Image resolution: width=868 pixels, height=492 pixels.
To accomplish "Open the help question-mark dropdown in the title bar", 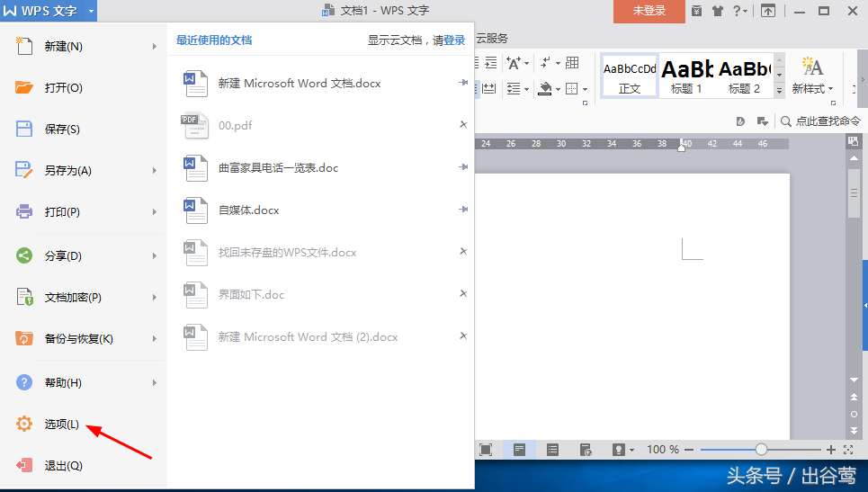I will [x=740, y=11].
